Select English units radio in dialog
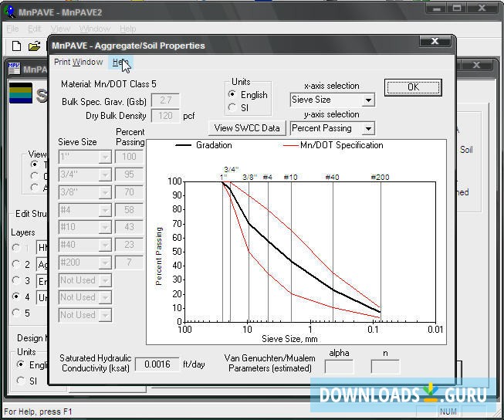This screenshot has height=420, width=504. tap(232, 94)
